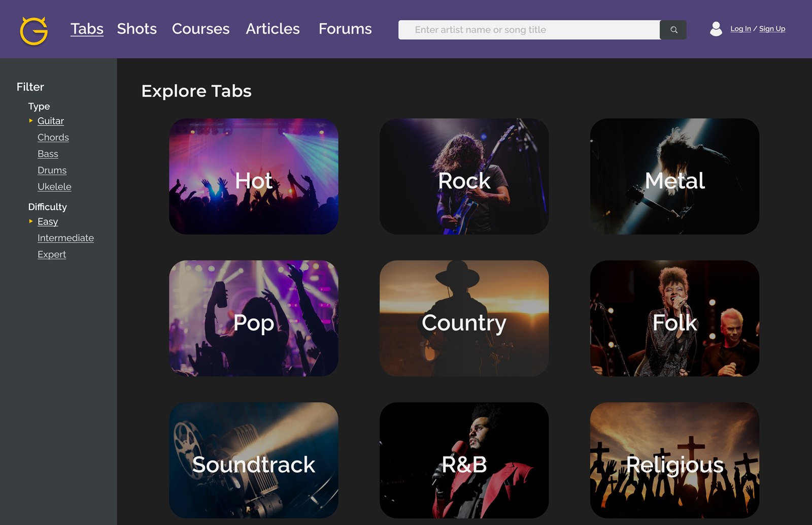
Task: Filter by Bass type
Action: 48,154
